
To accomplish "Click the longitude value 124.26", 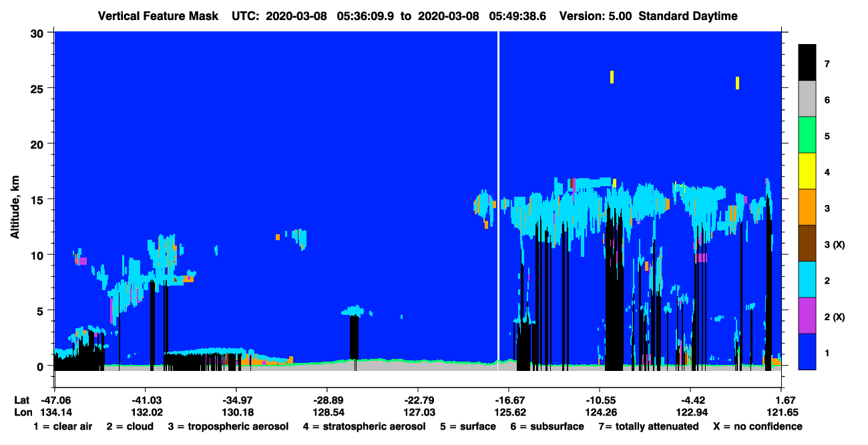I will click(600, 412).
